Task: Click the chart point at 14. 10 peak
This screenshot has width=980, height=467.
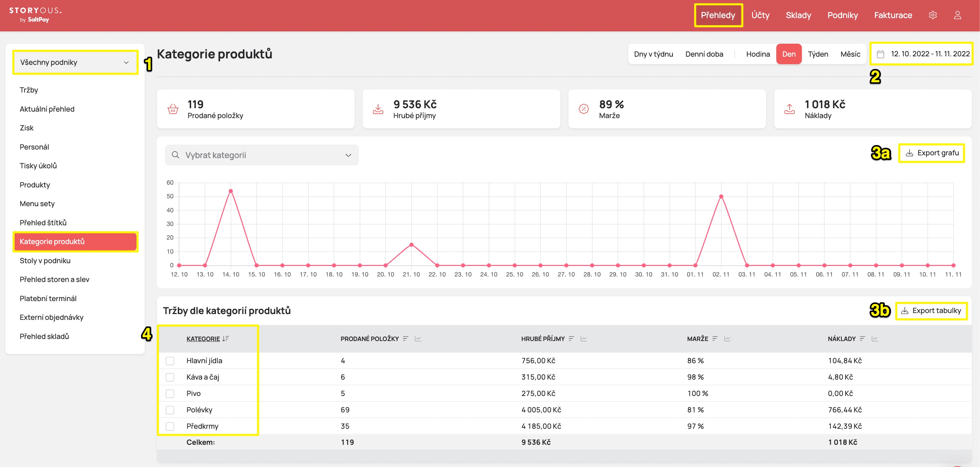Action: (231, 191)
